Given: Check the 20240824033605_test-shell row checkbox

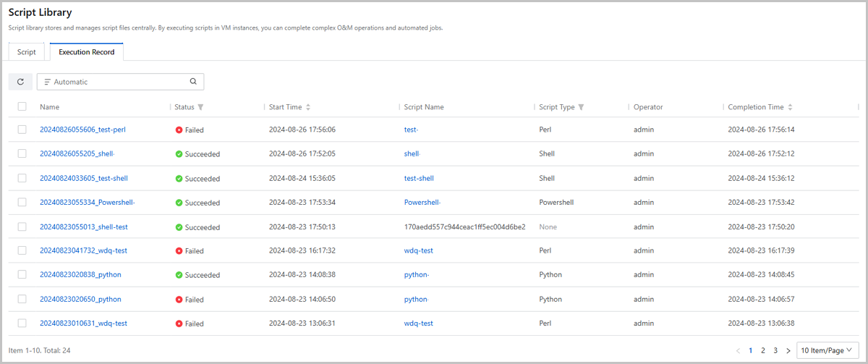Looking at the screenshot, I should click(x=22, y=178).
